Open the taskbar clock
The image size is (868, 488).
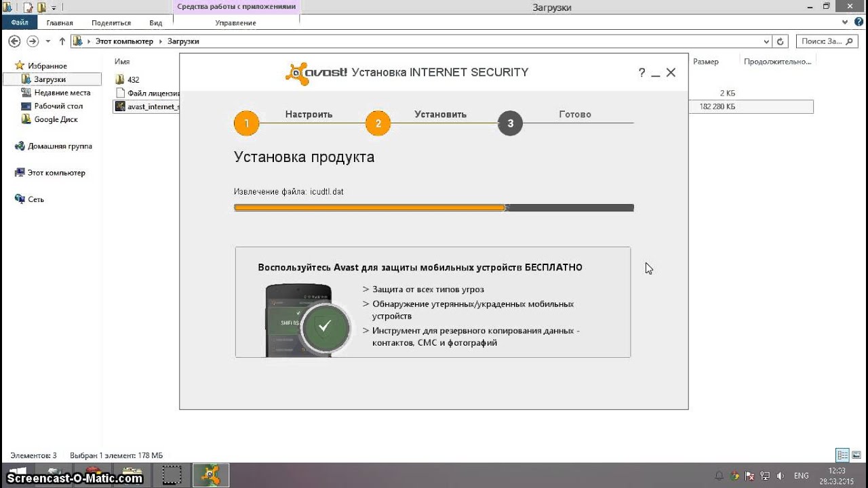[x=837, y=475]
